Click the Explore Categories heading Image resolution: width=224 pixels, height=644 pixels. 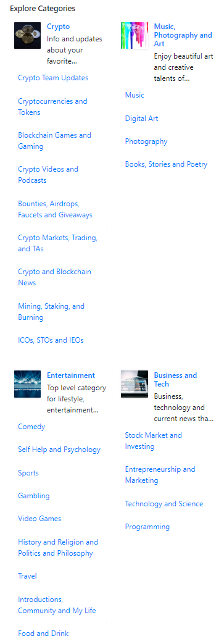coord(43,8)
